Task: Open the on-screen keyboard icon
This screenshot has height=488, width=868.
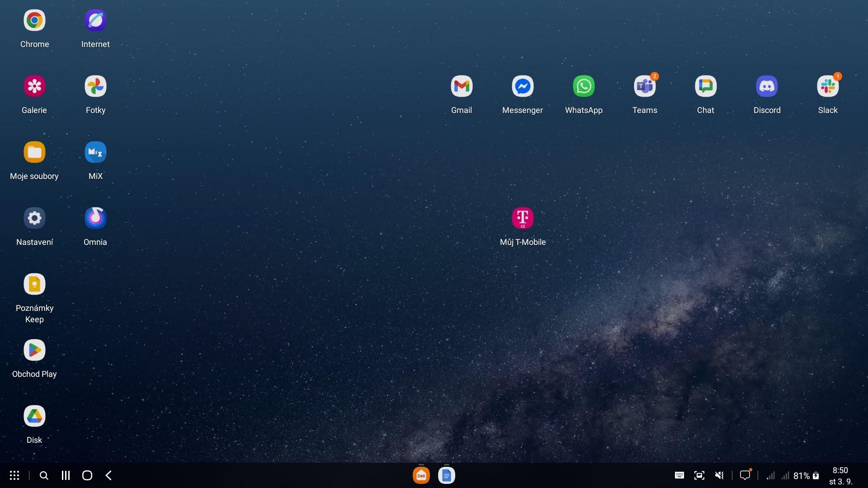Action: (679, 475)
